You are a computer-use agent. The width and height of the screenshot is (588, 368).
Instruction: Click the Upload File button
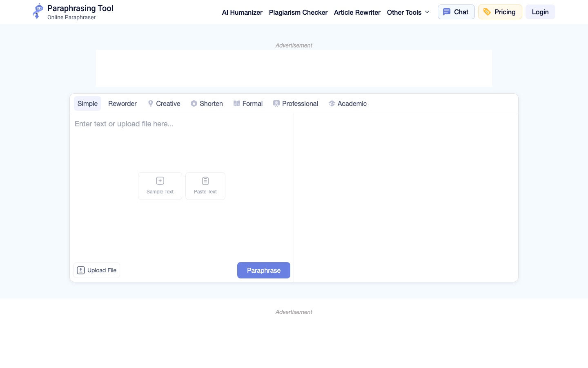tap(96, 270)
